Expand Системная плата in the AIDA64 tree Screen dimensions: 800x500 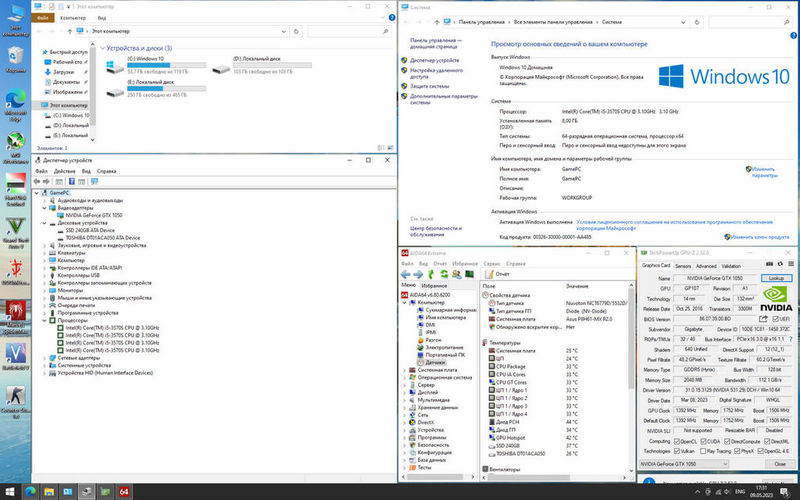pyautogui.click(x=405, y=370)
